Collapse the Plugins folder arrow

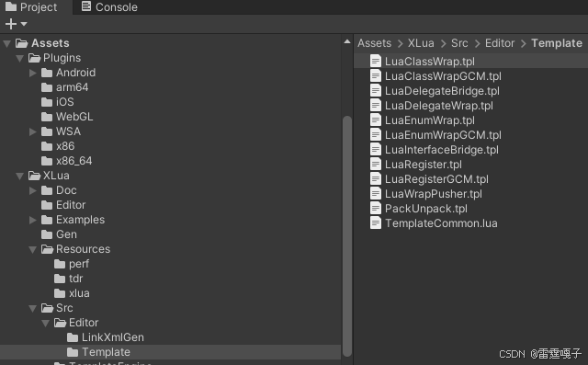[20, 58]
